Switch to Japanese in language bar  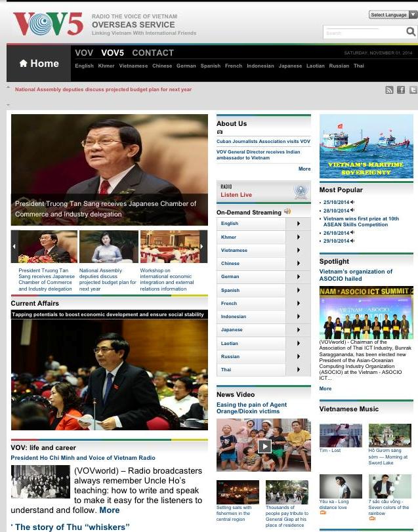[290, 66]
